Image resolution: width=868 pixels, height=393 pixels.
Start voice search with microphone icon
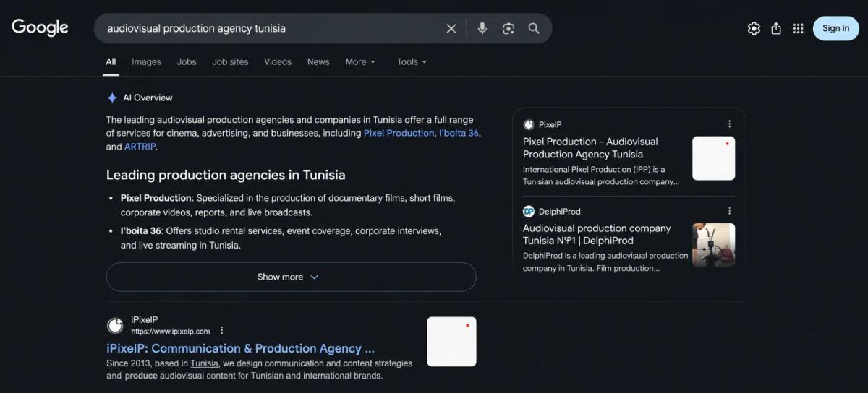click(x=482, y=28)
